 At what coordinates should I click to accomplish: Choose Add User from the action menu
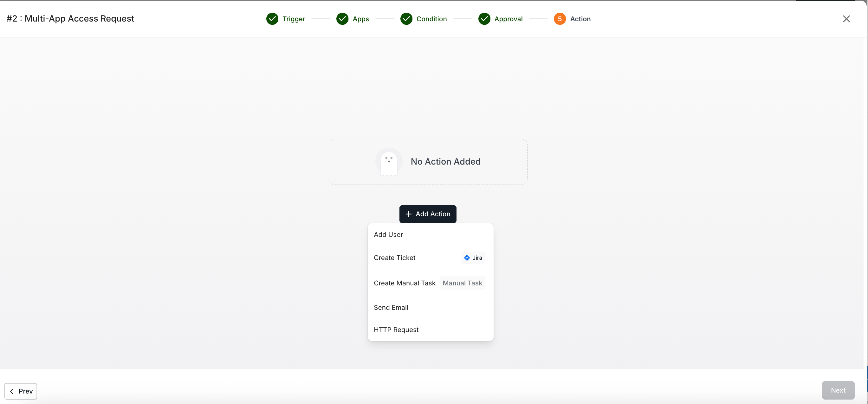point(388,235)
